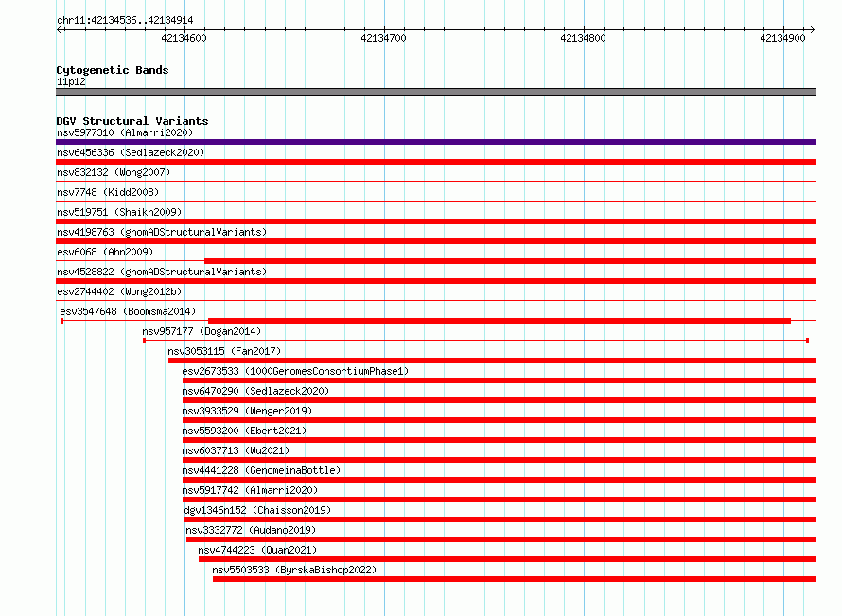Viewport: 842px width, 616px height.
Task: Click nsv5917742 (Almarri2020) label
Action: pyautogui.click(x=250, y=490)
